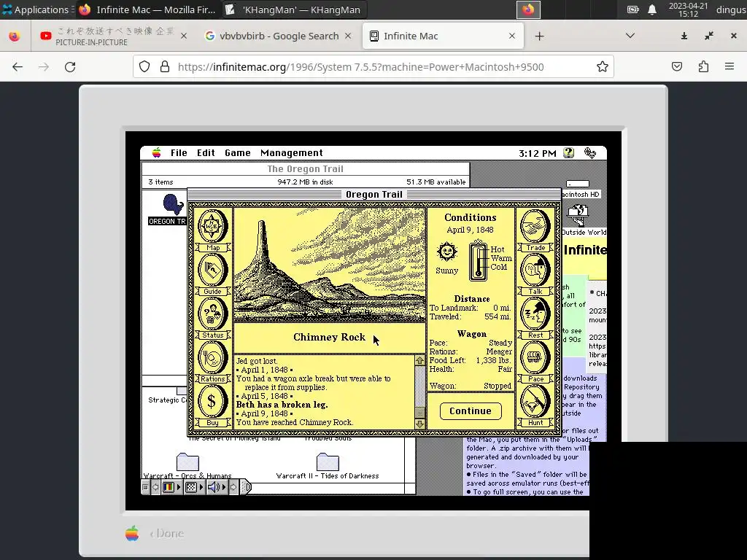
Task: Click the journal scrollbar thumb
Action: click(x=419, y=412)
